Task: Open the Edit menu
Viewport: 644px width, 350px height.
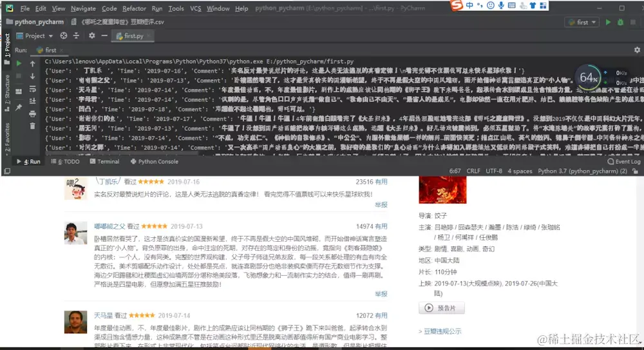Action: click(41, 8)
